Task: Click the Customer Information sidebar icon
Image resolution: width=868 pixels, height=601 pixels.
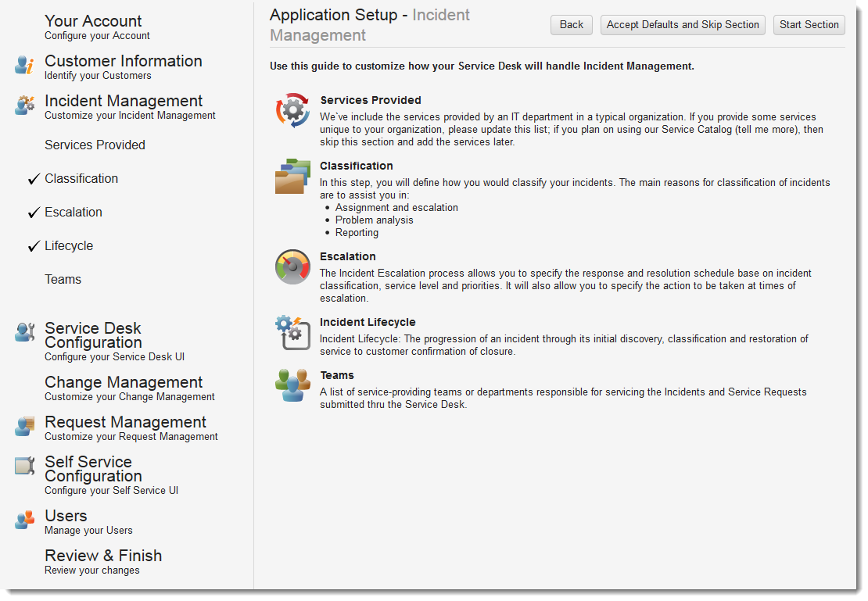Action: coord(24,65)
